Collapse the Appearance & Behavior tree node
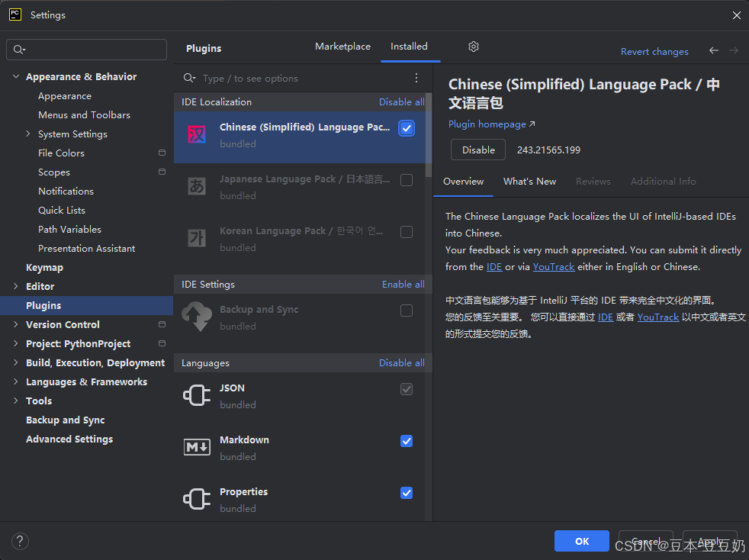The image size is (749, 560). (x=16, y=76)
